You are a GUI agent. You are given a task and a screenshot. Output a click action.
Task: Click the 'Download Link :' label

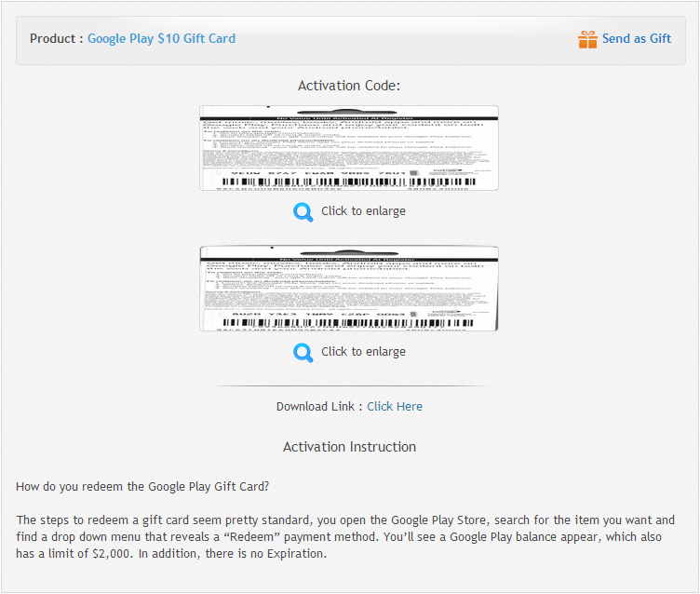[319, 407]
